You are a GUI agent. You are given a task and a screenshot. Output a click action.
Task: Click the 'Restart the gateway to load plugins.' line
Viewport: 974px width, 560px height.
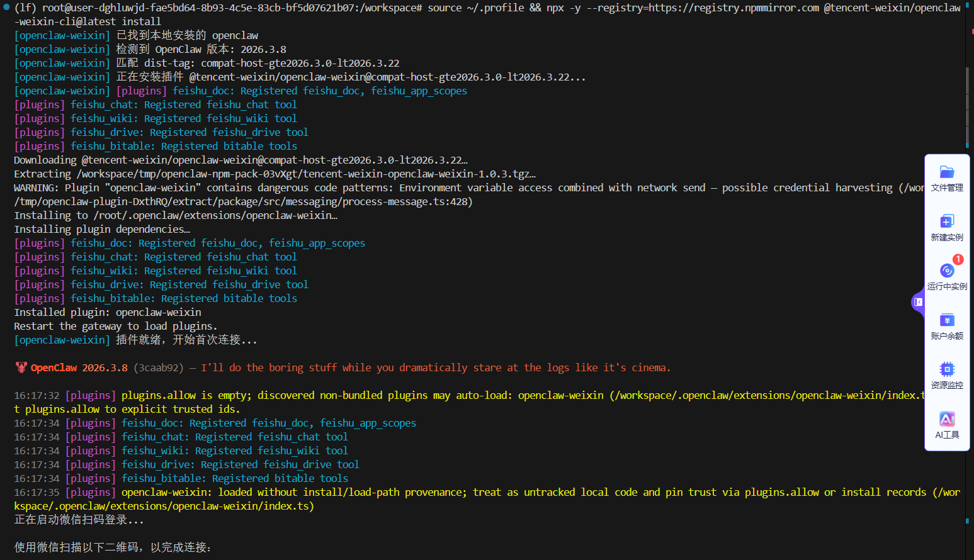[x=116, y=326]
